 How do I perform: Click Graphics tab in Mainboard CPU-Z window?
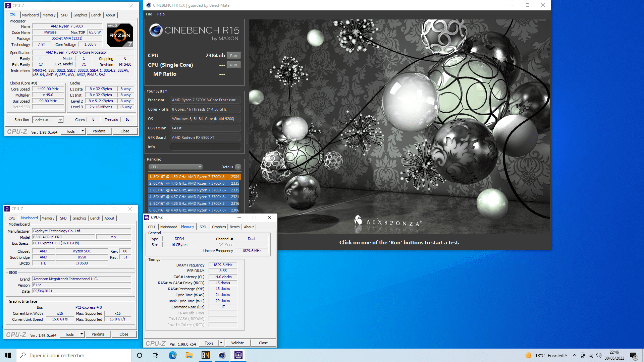79,218
